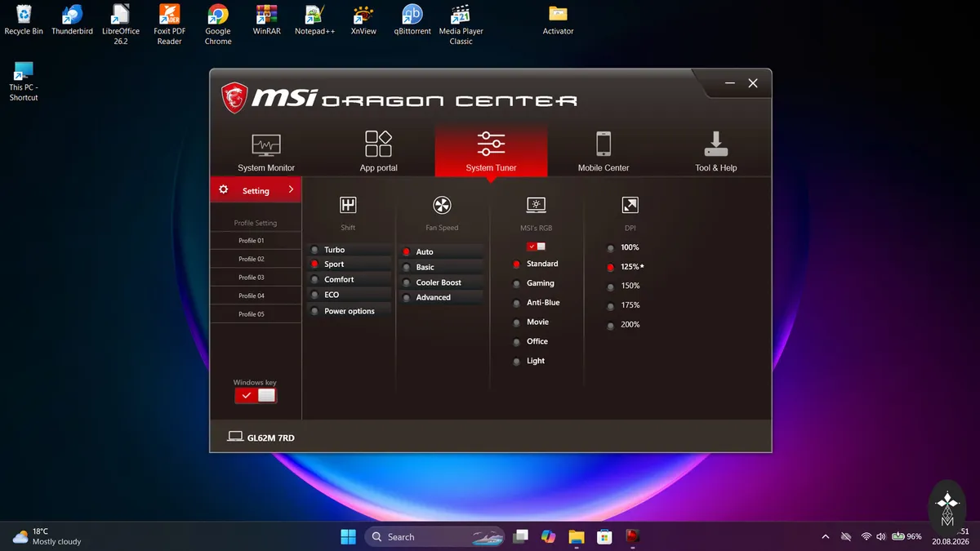This screenshot has height=551, width=980.
Task: Toggle the MSI's RGB switch
Action: tap(536, 246)
